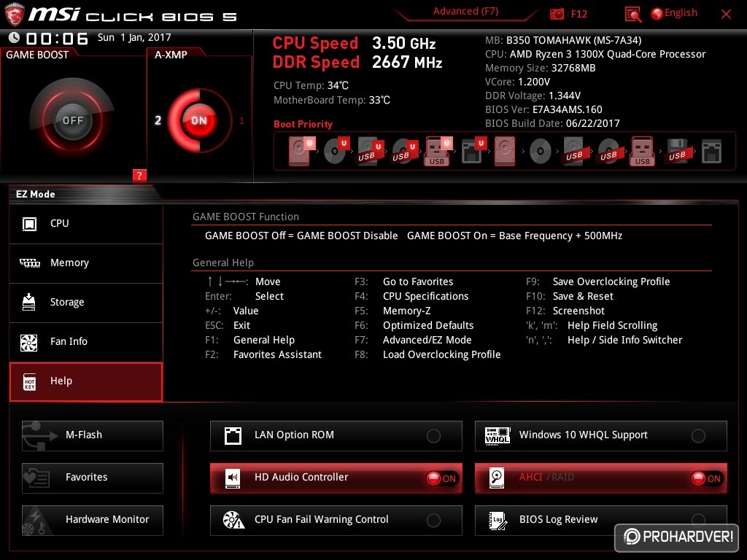Image resolution: width=747 pixels, height=560 pixels.
Task: Choose A-XMP profile 1
Action: [241, 120]
